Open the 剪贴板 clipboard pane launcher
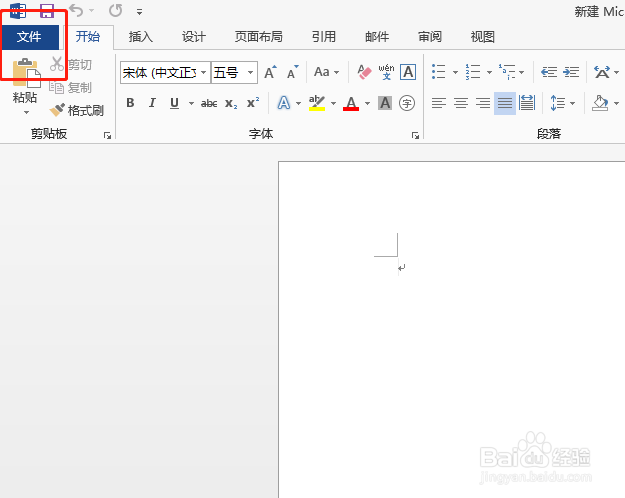Image resolution: width=625 pixels, height=498 pixels. coord(107,136)
